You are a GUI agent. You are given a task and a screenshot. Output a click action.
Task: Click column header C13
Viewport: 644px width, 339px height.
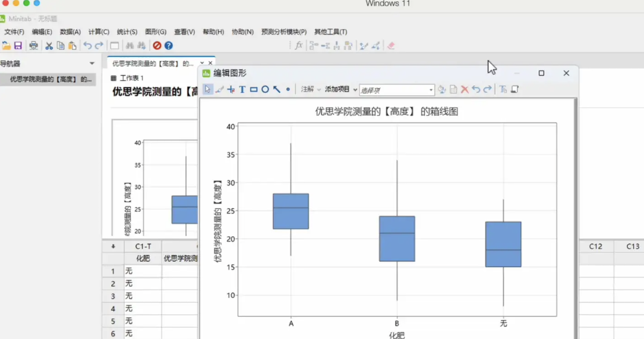point(633,246)
